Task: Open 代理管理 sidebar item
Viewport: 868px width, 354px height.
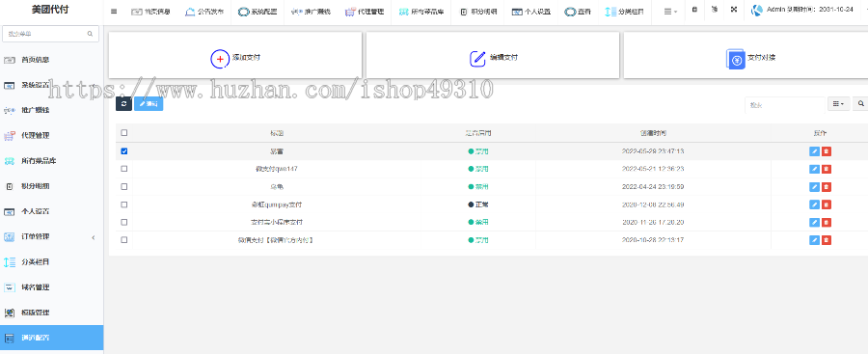Action: (x=51, y=136)
